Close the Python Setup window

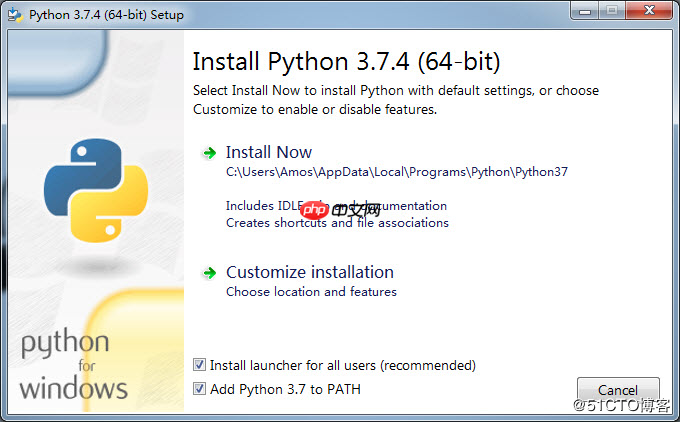(649, 11)
